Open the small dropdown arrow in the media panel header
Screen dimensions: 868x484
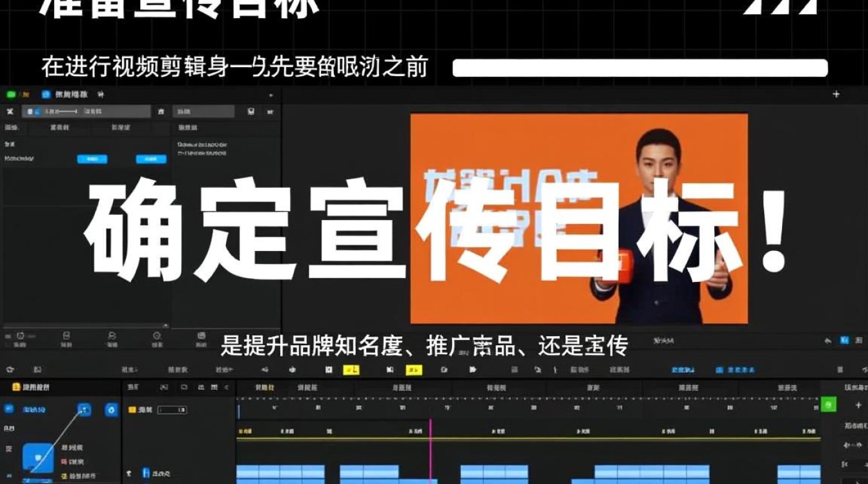click(x=271, y=96)
